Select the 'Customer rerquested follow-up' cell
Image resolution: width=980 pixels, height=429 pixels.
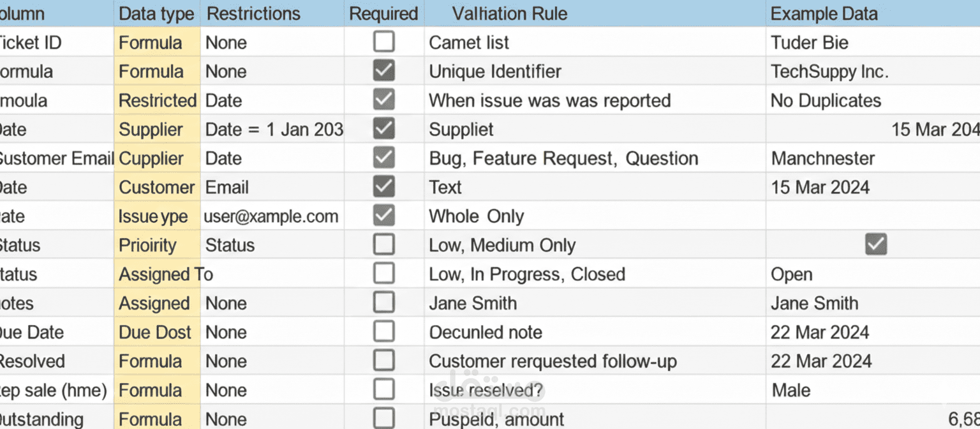click(x=553, y=361)
